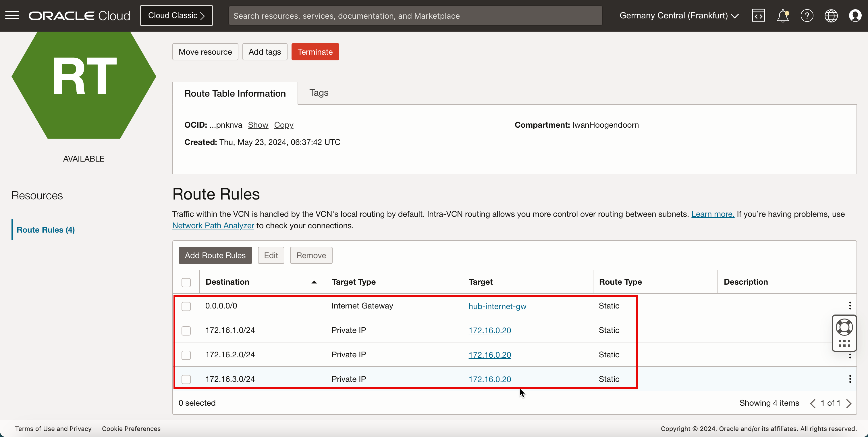Viewport: 868px width, 437px height.
Task: Select the 0.0.0.0/0 route rule checkbox
Action: [186, 306]
